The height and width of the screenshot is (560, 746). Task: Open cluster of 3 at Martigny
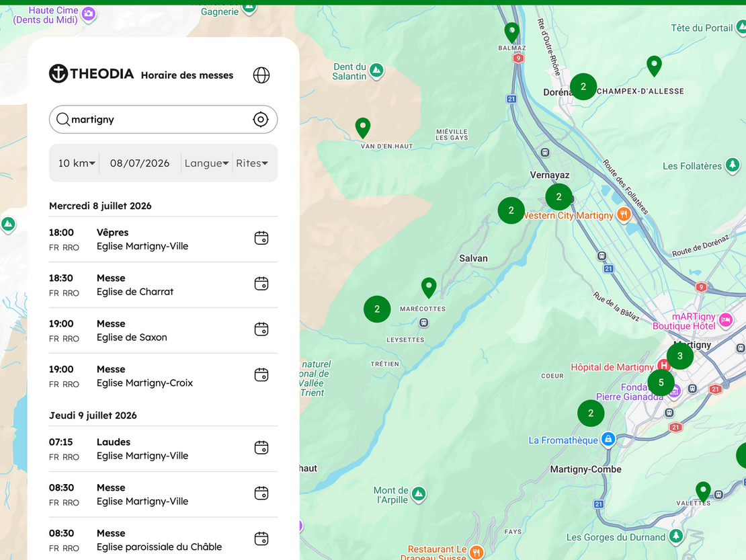680,356
